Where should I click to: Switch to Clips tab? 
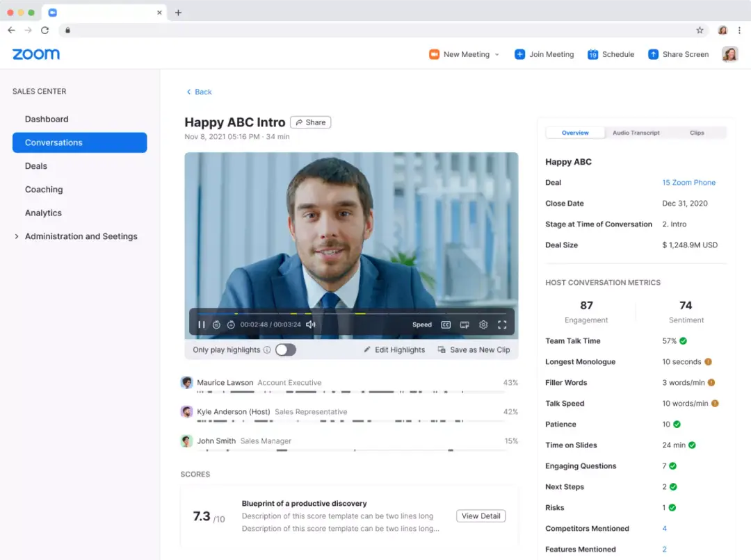(696, 133)
